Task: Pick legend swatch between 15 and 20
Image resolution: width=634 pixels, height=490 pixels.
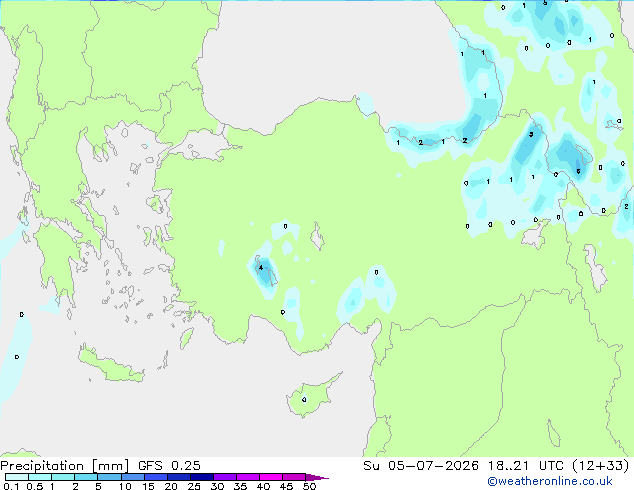Action: pos(155,477)
